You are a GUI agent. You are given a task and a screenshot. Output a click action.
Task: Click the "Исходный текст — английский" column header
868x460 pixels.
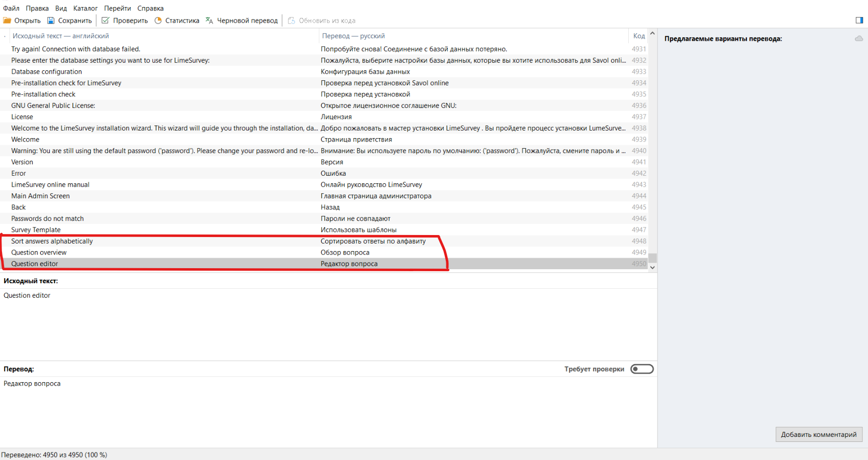[60, 36]
